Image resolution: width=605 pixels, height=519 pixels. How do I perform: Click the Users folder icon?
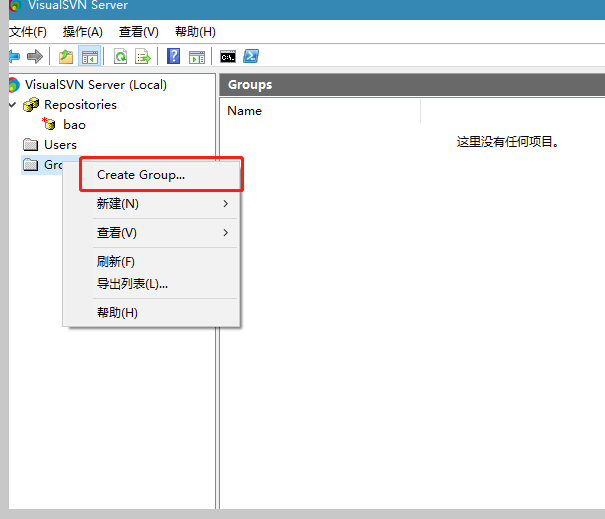30,145
